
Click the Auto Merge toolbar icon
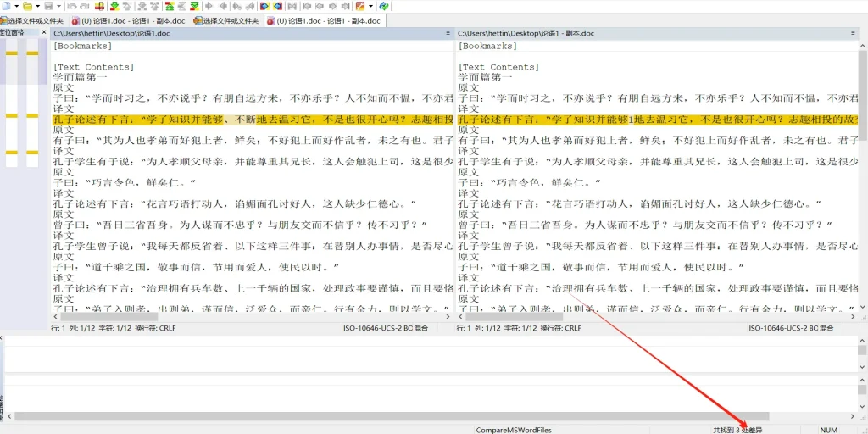tap(291, 6)
